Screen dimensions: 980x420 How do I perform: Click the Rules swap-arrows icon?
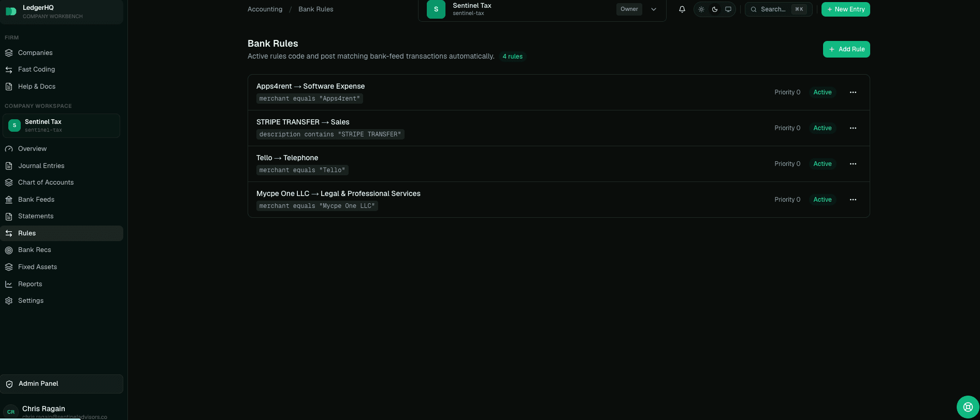(x=9, y=233)
